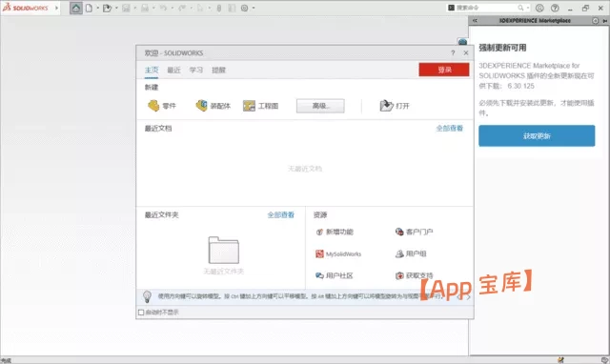Click 打开 open file icon
This screenshot has width=610, height=364.
coord(395,106)
